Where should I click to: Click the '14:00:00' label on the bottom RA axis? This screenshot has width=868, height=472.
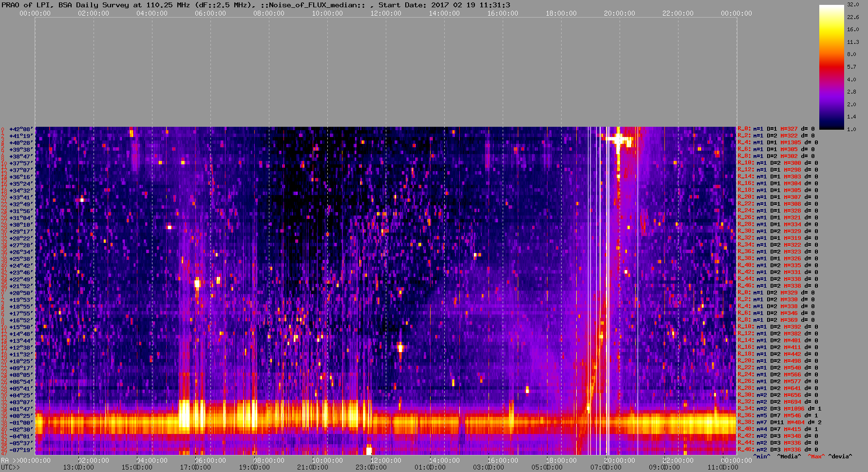point(444,460)
